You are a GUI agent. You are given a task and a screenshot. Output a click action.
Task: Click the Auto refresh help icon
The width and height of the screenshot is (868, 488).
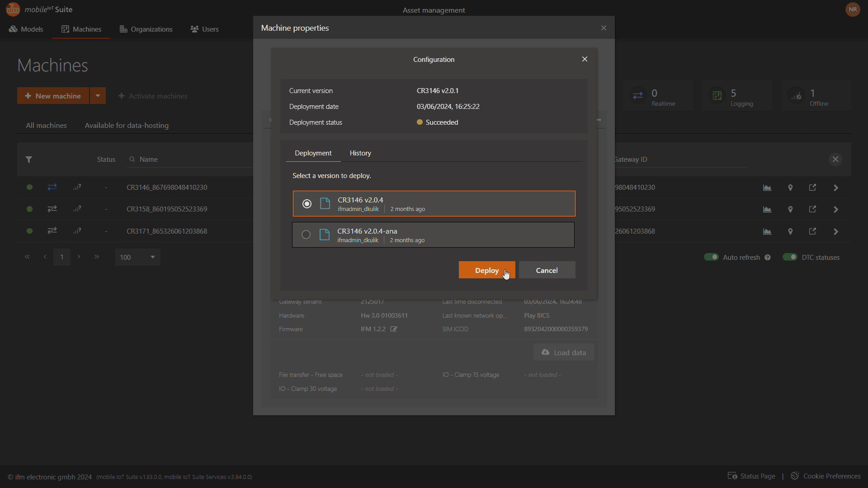(x=768, y=258)
